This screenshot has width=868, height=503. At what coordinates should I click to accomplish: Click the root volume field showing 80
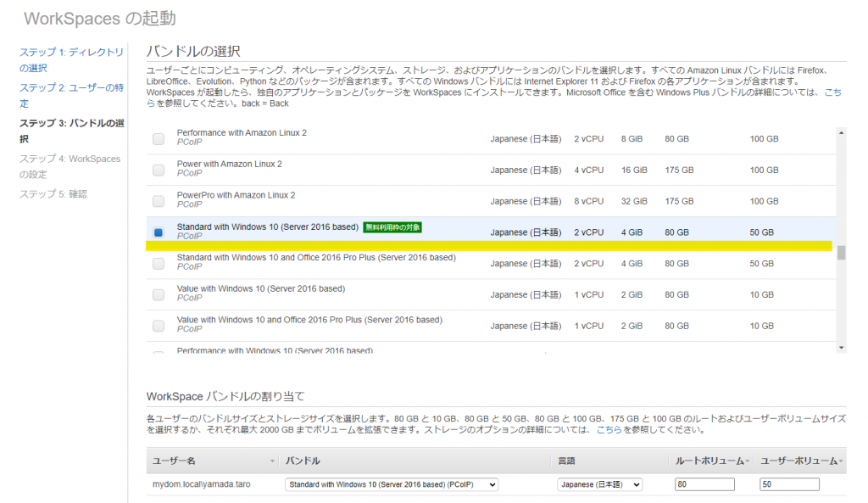704,484
